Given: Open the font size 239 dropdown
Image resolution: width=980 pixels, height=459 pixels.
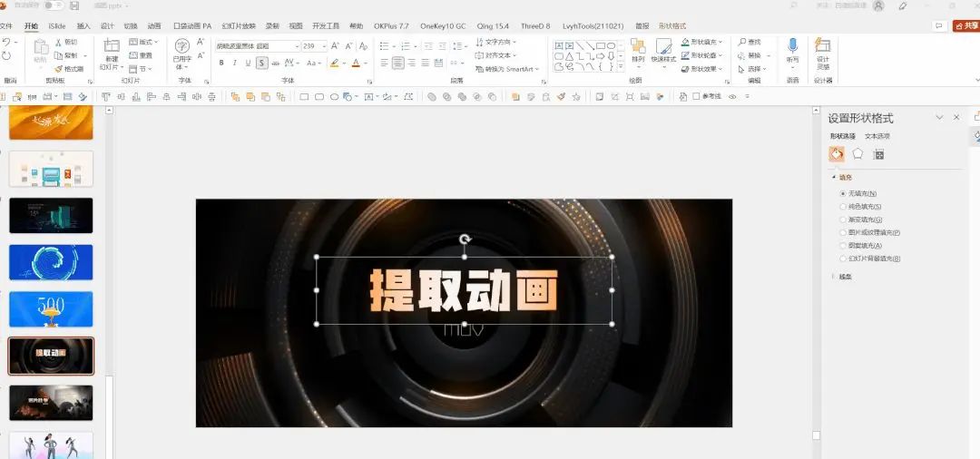Looking at the screenshot, I should point(324,46).
